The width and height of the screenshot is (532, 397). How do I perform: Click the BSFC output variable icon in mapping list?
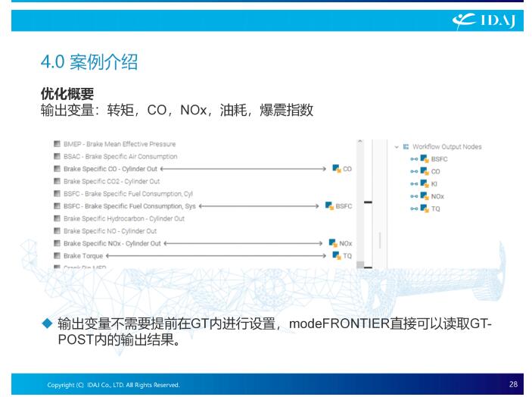329,206
